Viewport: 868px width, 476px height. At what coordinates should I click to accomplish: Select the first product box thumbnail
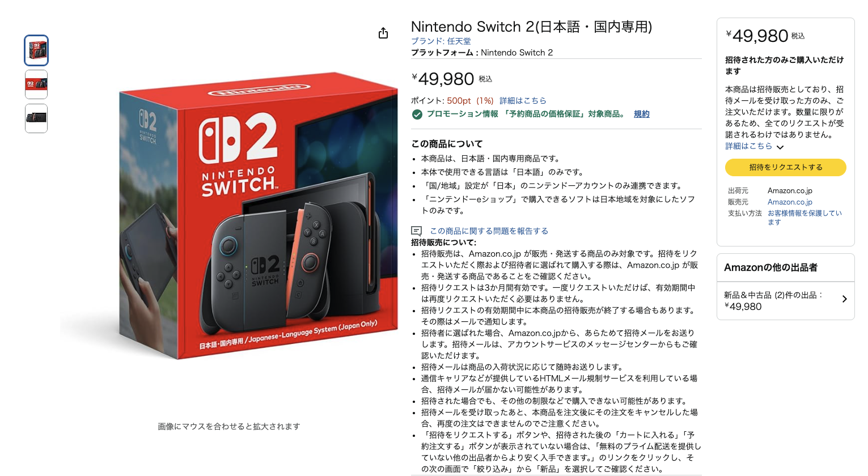click(36, 50)
